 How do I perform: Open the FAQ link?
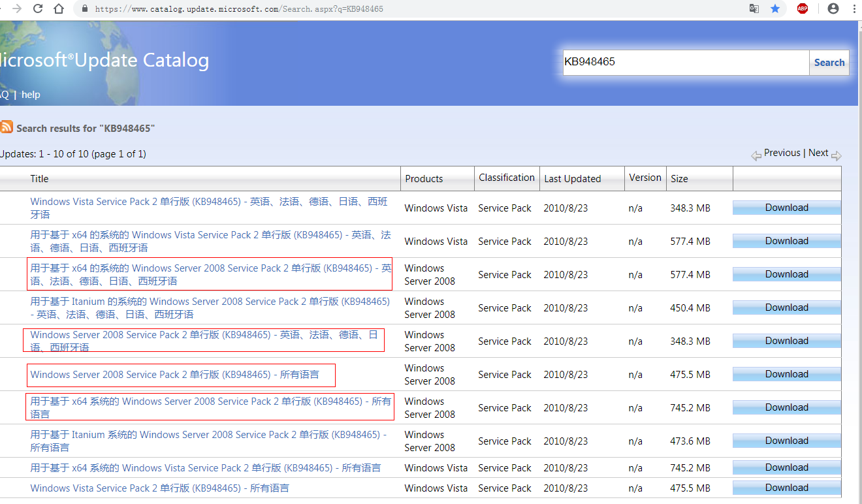(x=4, y=95)
